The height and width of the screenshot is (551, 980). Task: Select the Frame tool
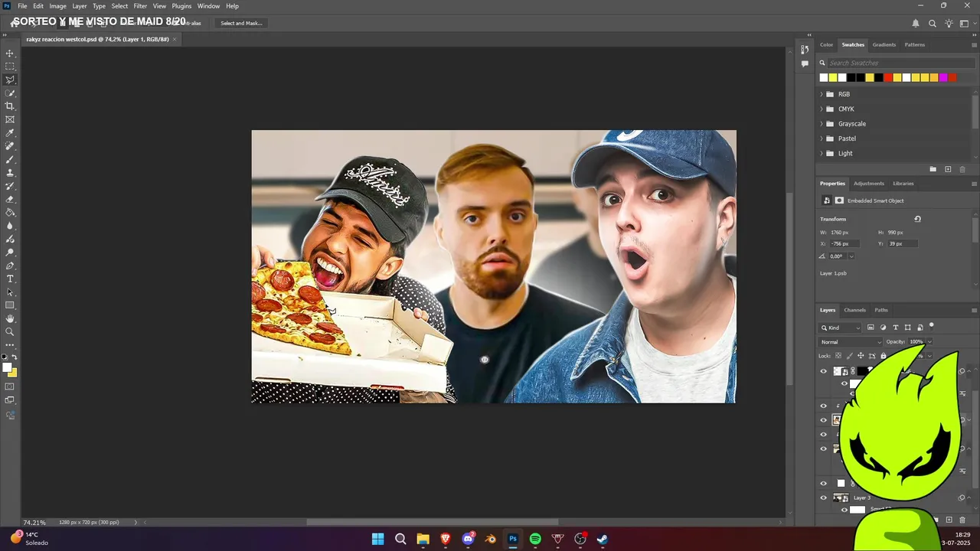tap(10, 119)
